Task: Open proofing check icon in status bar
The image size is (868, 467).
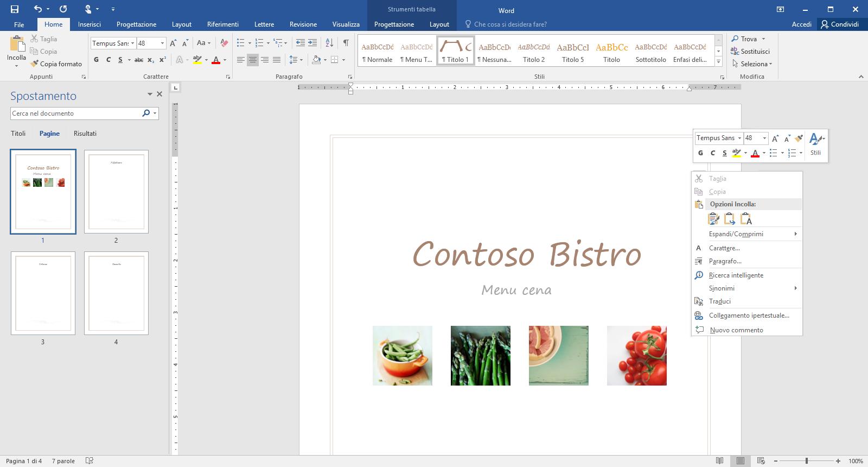Action: [90, 461]
